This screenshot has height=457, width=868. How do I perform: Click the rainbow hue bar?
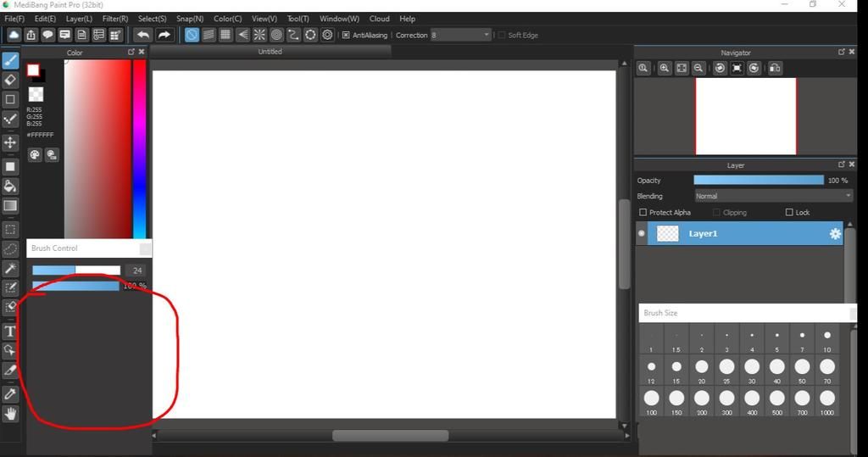(140, 148)
